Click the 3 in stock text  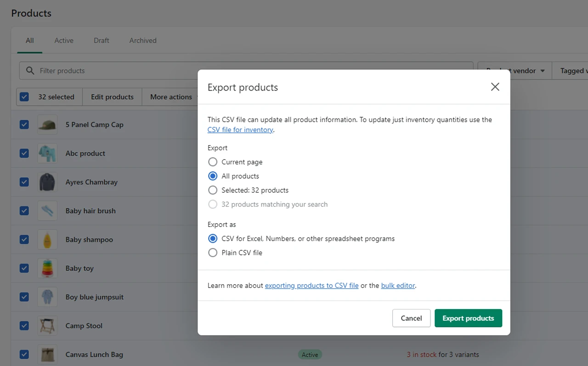click(422, 355)
